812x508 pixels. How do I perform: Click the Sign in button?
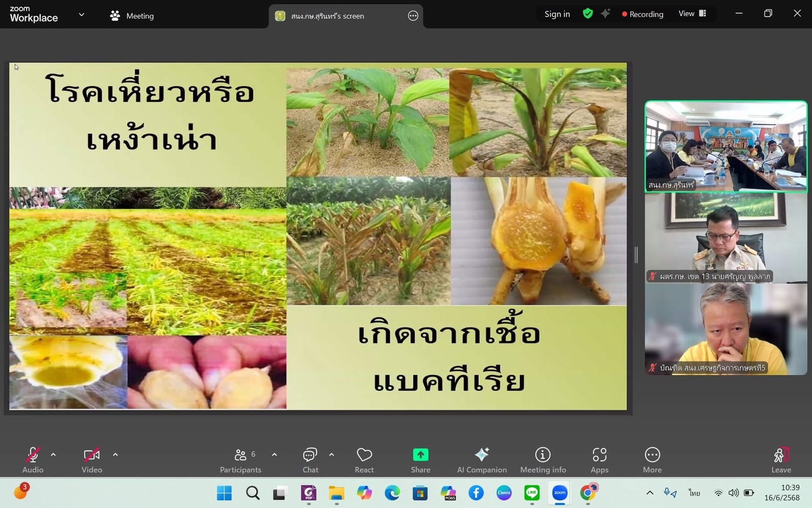point(557,14)
